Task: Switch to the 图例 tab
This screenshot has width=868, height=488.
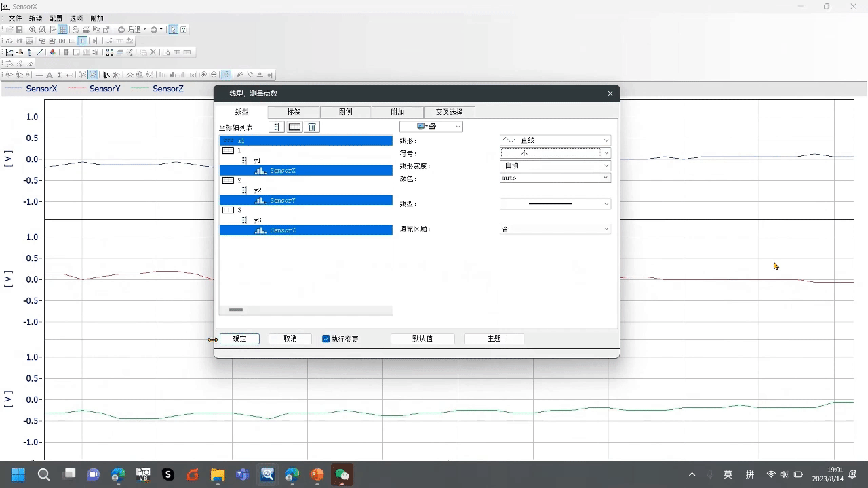Action: point(346,112)
